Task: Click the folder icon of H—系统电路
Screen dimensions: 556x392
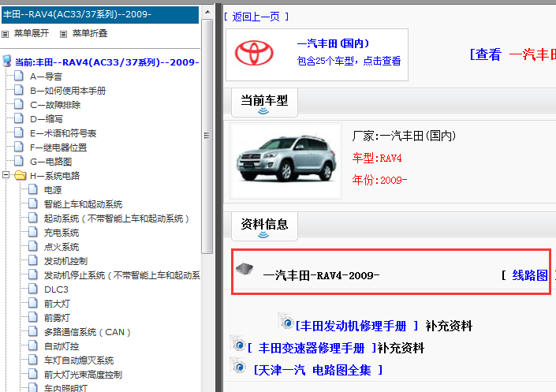Action: pos(21,175)
